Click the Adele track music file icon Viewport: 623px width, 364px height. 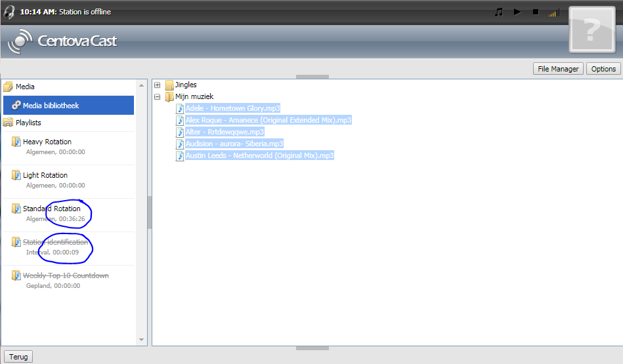coord(180,108)
